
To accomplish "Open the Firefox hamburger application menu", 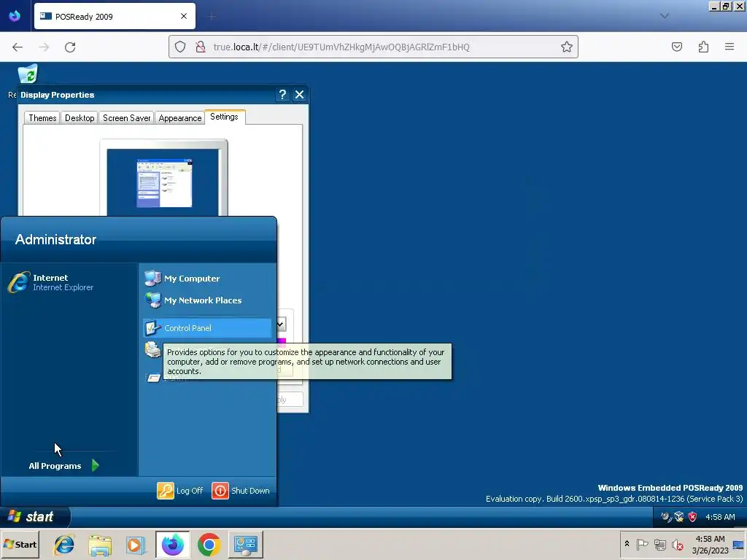I will [x=729, y=47].
